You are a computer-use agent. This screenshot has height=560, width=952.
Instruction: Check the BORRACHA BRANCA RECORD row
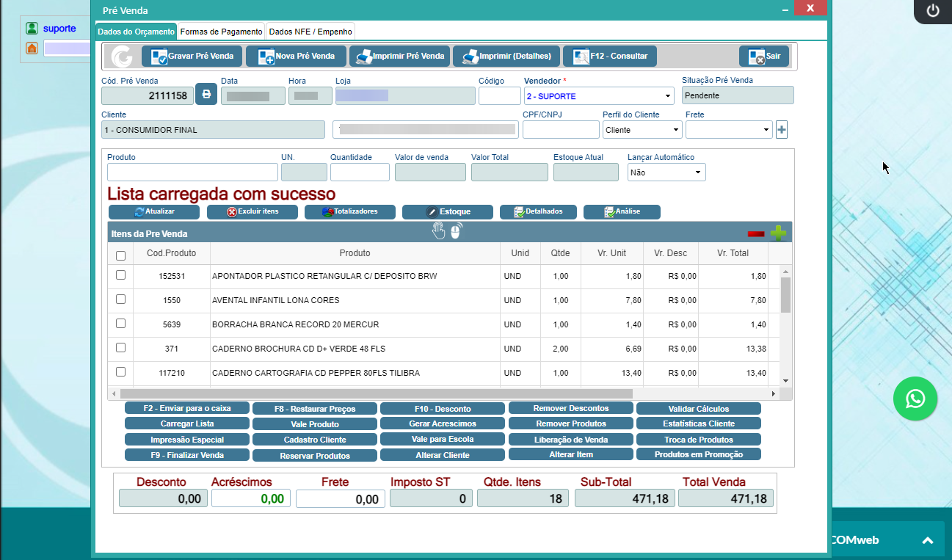coord(121,324)
